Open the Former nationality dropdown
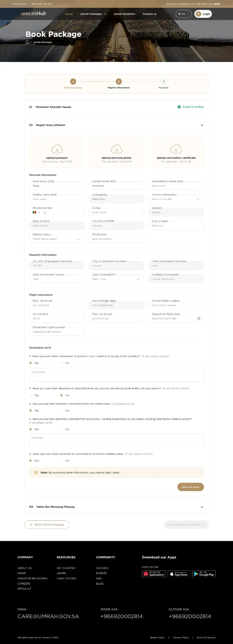Viewport: 233px width, 644px height. coord(176,199)
